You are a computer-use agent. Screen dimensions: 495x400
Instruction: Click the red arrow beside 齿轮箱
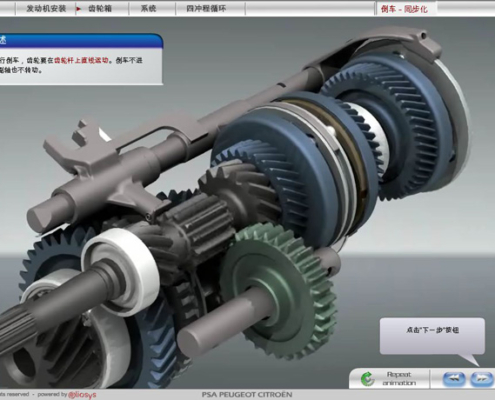click(79, 9)
